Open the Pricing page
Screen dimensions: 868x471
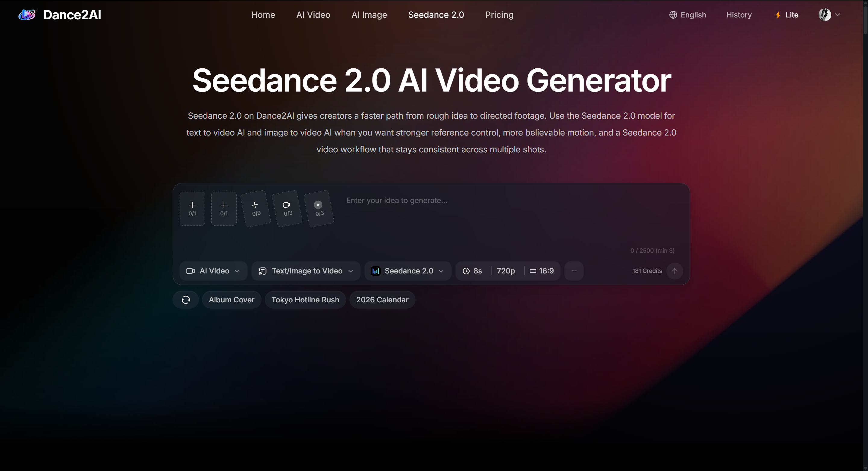tap(499, 15)
